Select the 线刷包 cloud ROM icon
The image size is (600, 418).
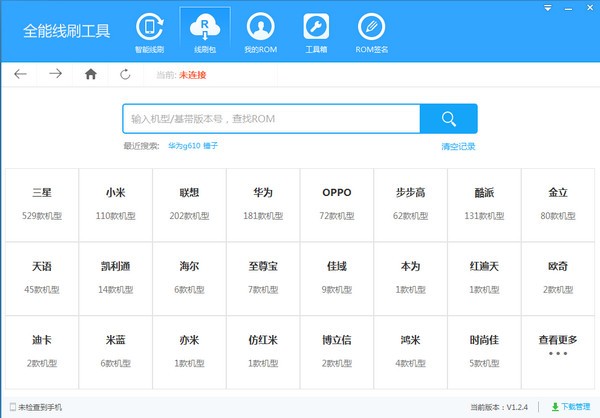coord(205,28)
